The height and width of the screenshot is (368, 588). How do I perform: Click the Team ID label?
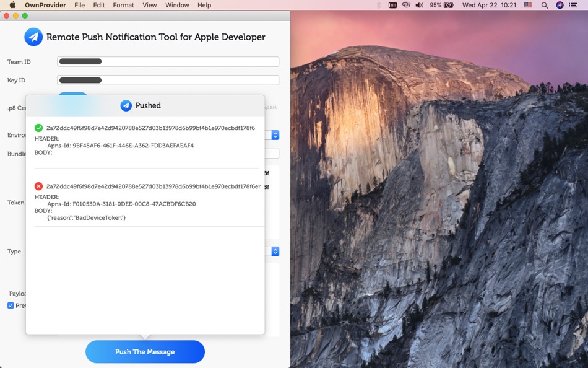coord(19,61)
